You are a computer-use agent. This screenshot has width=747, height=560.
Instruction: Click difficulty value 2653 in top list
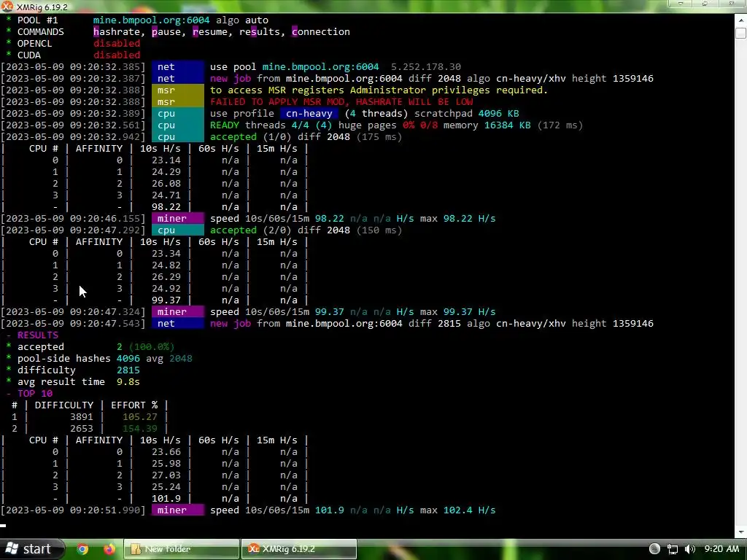click(82, 429)
